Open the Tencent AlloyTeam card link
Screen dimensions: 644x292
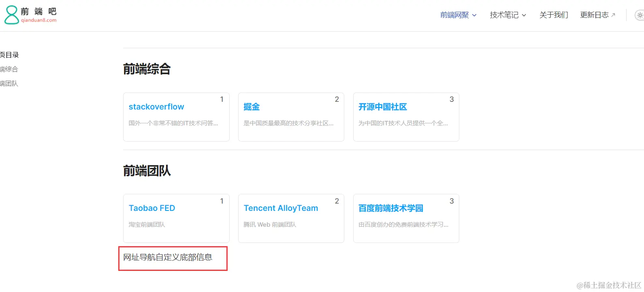pyautogui.click(x=281, y=208)
